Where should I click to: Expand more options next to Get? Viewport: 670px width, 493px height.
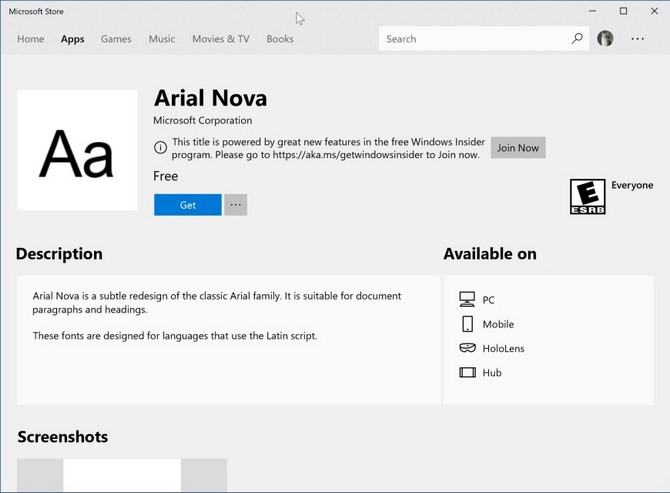[236, 205]
